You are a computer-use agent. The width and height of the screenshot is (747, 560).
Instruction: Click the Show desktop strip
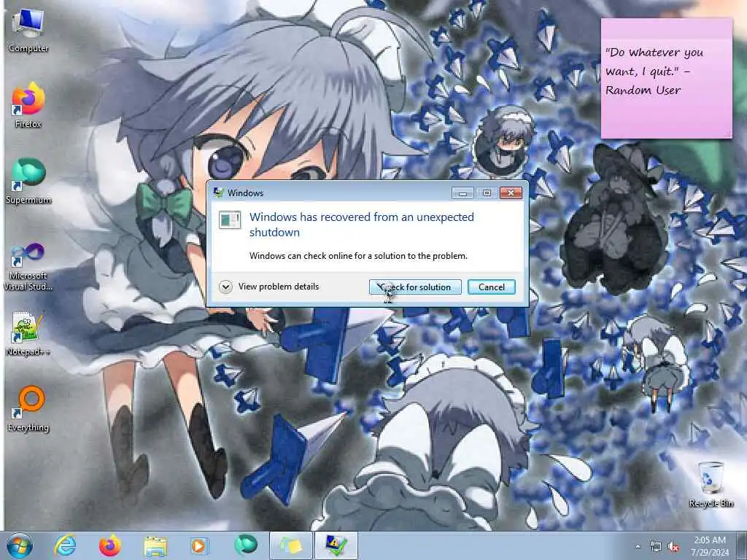point(742,545)
